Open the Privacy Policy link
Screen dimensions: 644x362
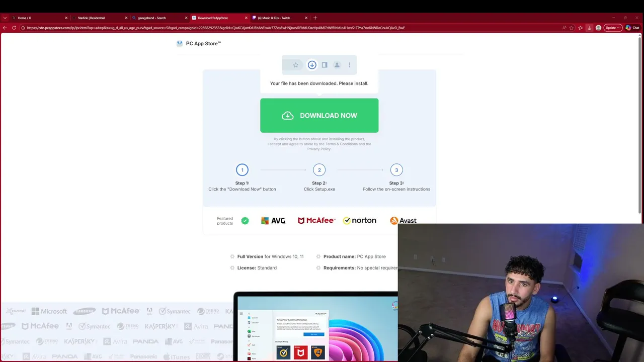(319, 149)
